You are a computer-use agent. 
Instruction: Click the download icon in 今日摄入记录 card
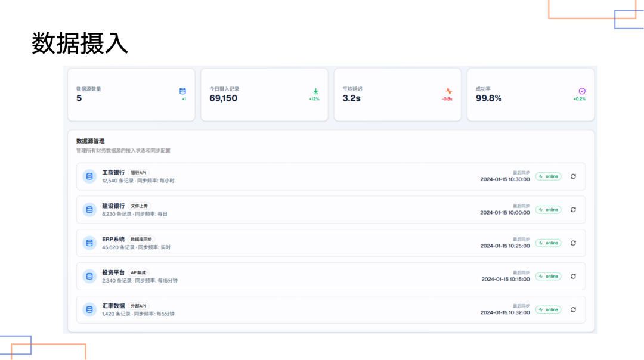[315, 91]
